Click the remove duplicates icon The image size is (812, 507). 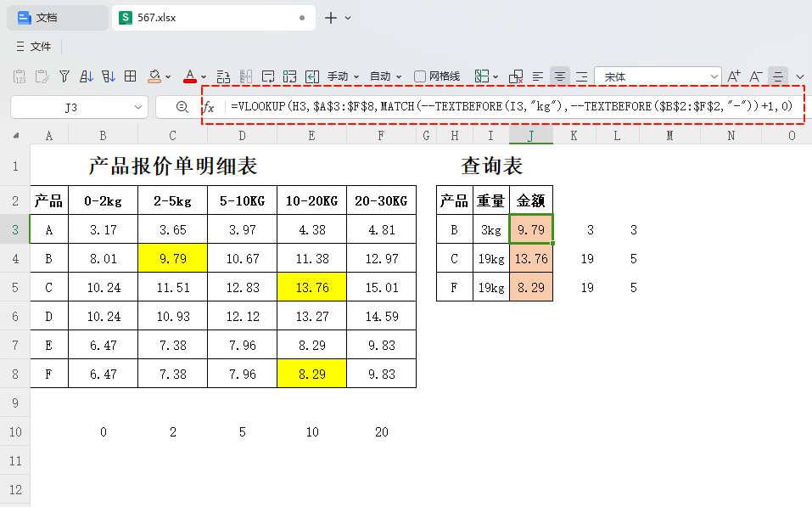click(516, 76)
